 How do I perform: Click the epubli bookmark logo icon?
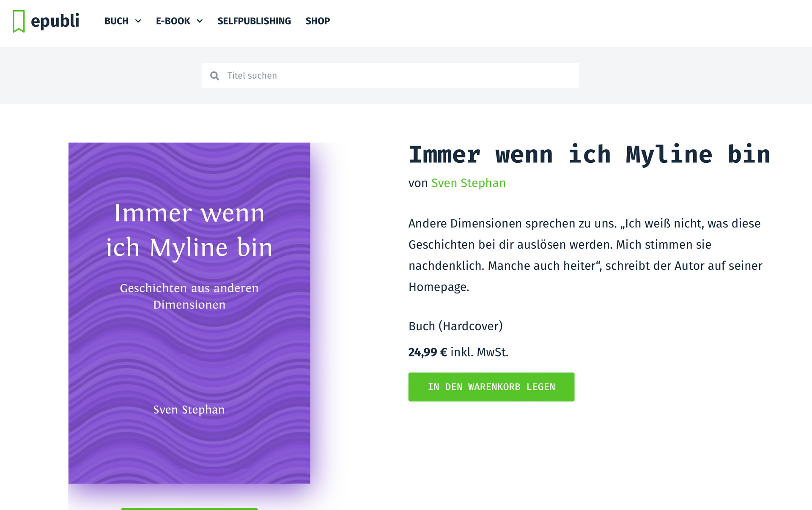(x=19, y=21)
